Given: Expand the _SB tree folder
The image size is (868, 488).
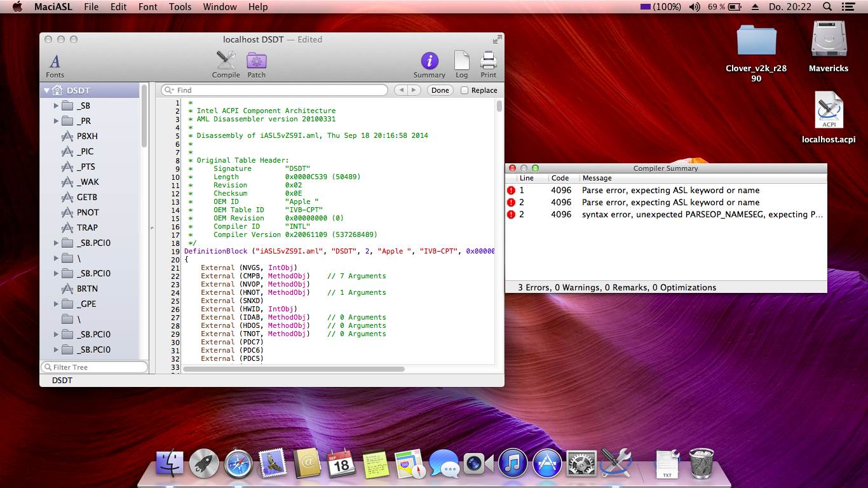Looking at the screenshot, I should tap(56, 105).
